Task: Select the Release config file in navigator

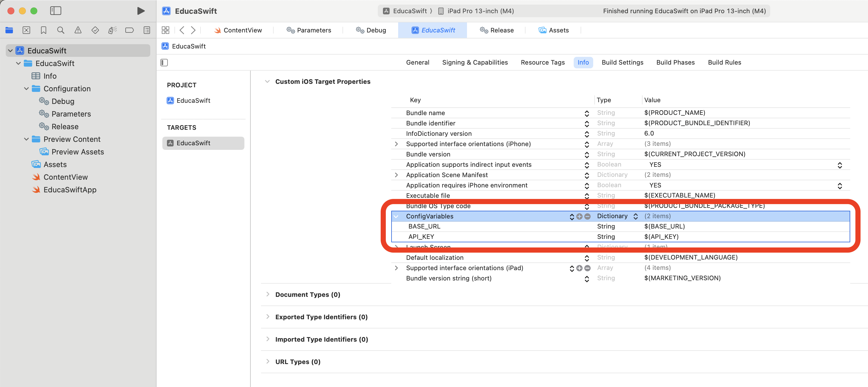Action: 59,126
